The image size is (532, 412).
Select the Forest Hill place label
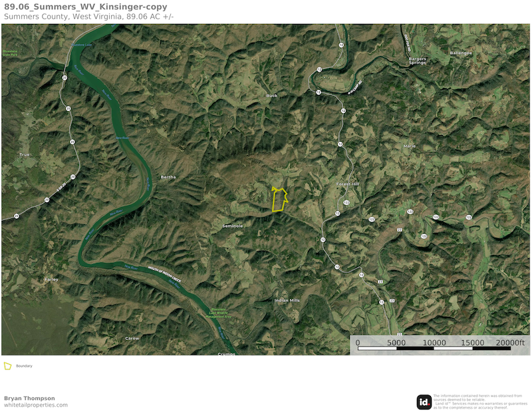(x=347, y=184)
